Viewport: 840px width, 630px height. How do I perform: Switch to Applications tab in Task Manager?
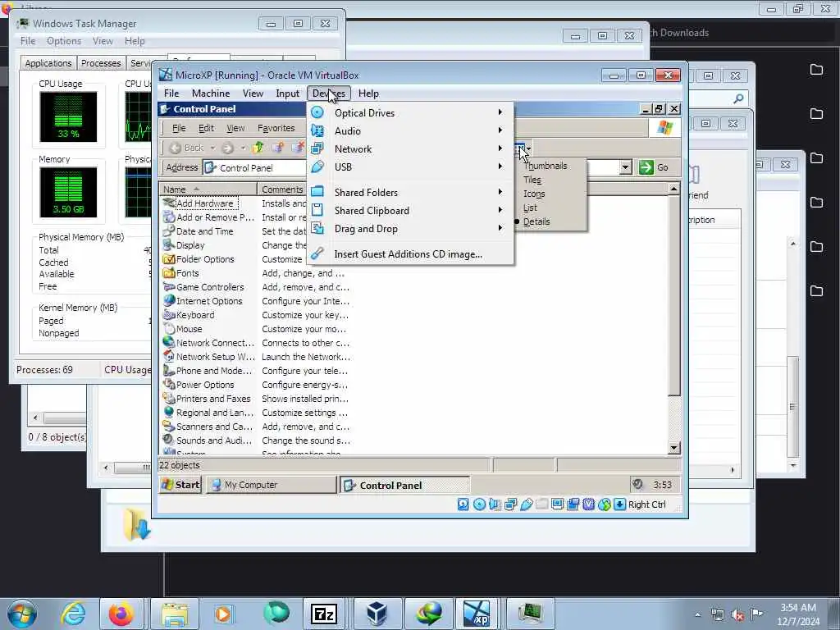coord(48,63)
